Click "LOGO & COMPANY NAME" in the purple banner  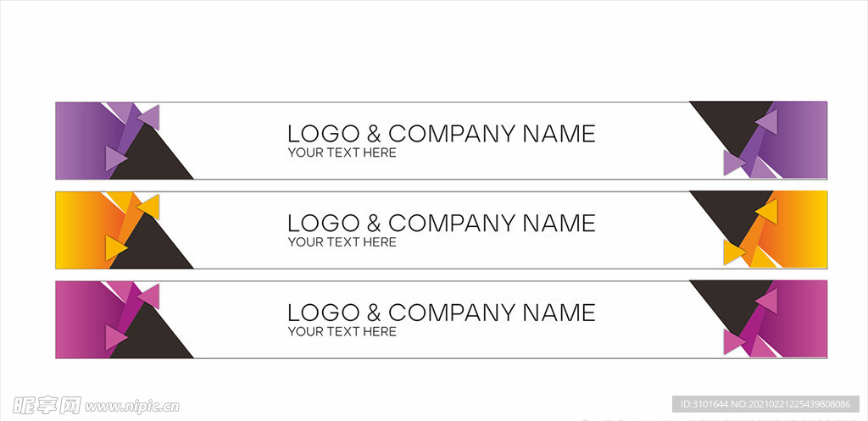[441, 134]
